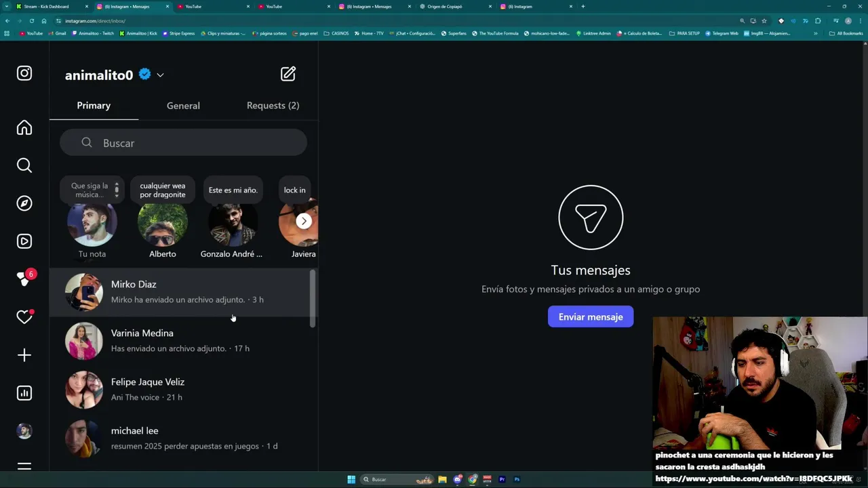Open the Windows Start menu

click(x=351, y=479)
